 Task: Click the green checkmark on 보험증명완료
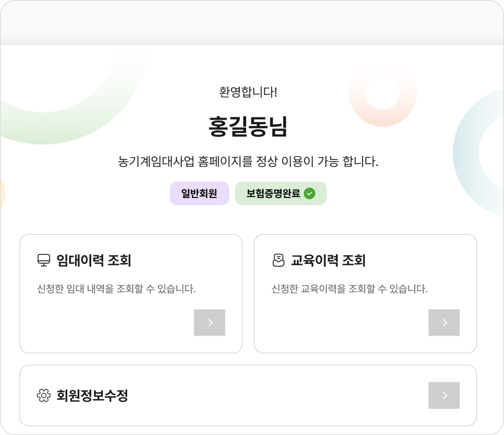click(x=309, y=193)
